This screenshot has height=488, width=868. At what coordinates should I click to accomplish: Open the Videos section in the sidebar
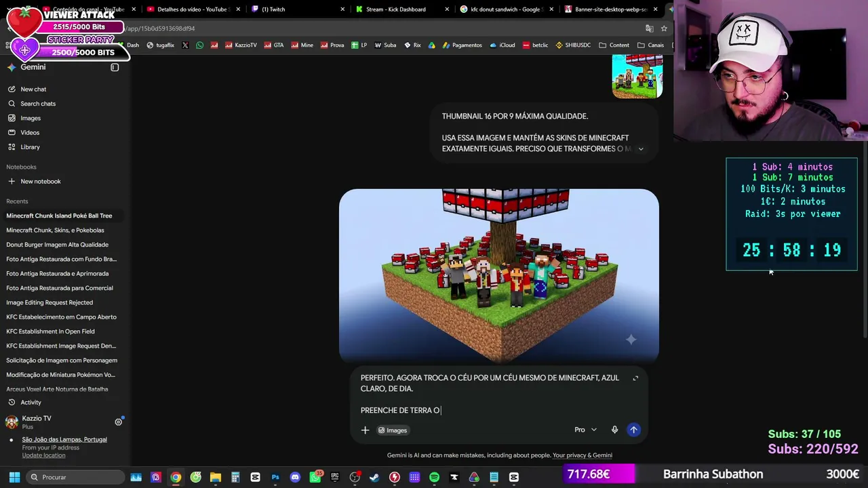tap(30, 133)
